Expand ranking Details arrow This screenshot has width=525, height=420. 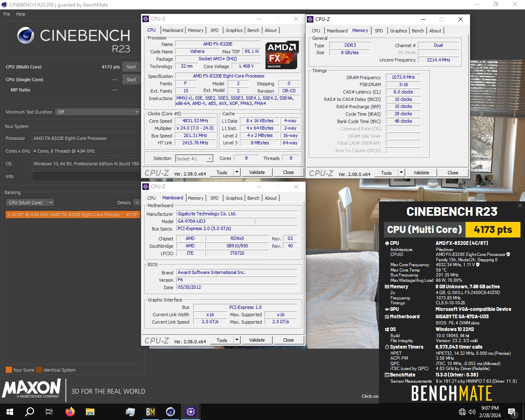[137, 203]
